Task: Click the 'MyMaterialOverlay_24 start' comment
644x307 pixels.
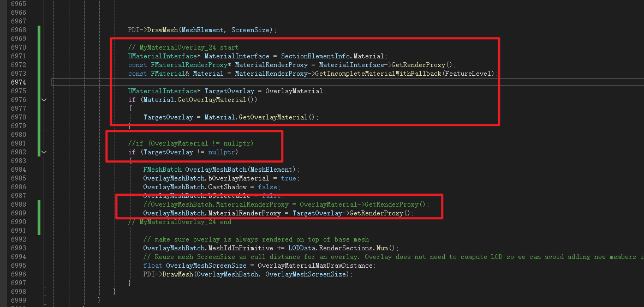Action: click(183, 47)
